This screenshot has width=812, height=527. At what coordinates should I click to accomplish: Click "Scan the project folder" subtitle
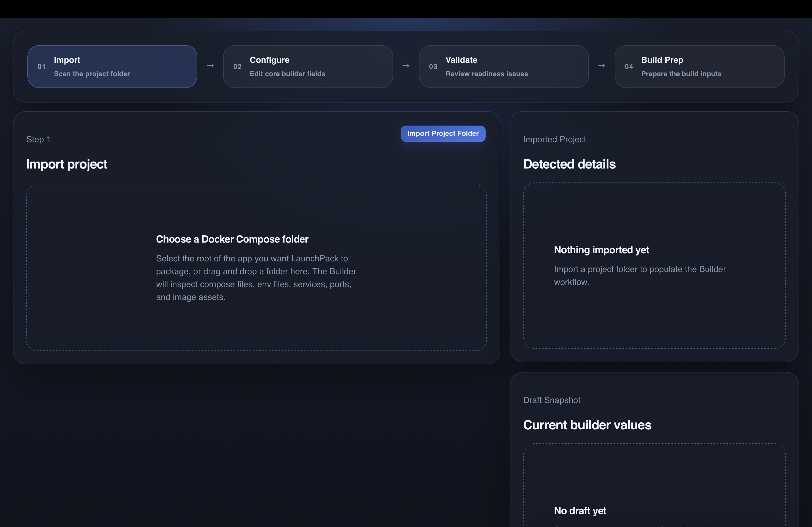tap(92, 74)
